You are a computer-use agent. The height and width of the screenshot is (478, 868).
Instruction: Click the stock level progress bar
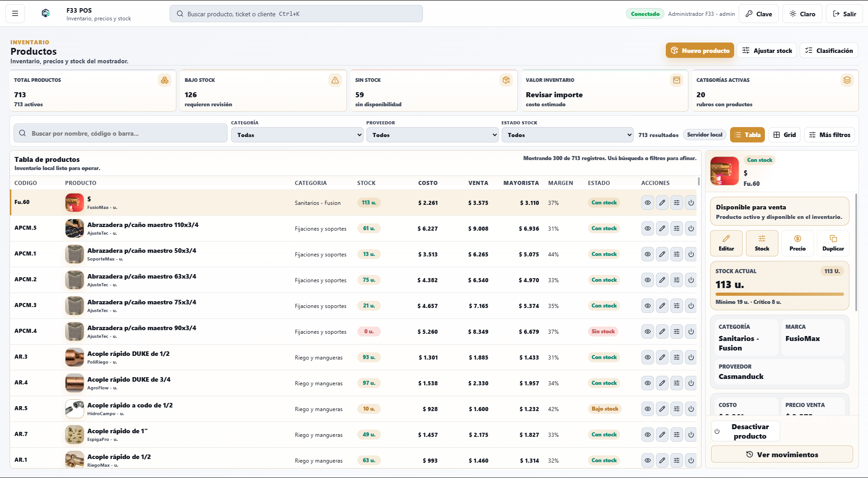[x=780, y=294]
